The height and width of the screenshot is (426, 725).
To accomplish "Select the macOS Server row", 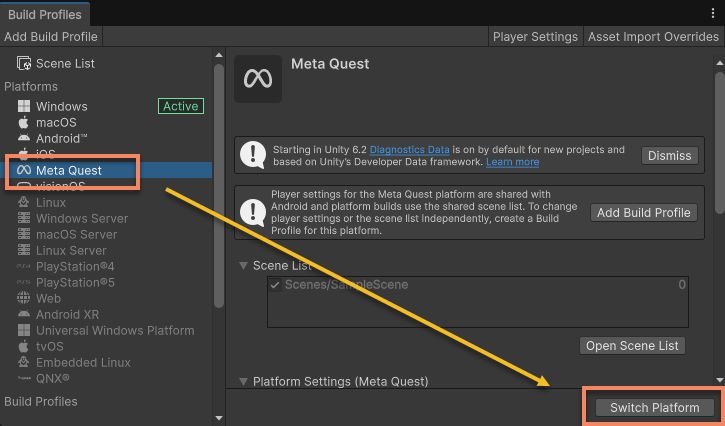I will 106,234.
